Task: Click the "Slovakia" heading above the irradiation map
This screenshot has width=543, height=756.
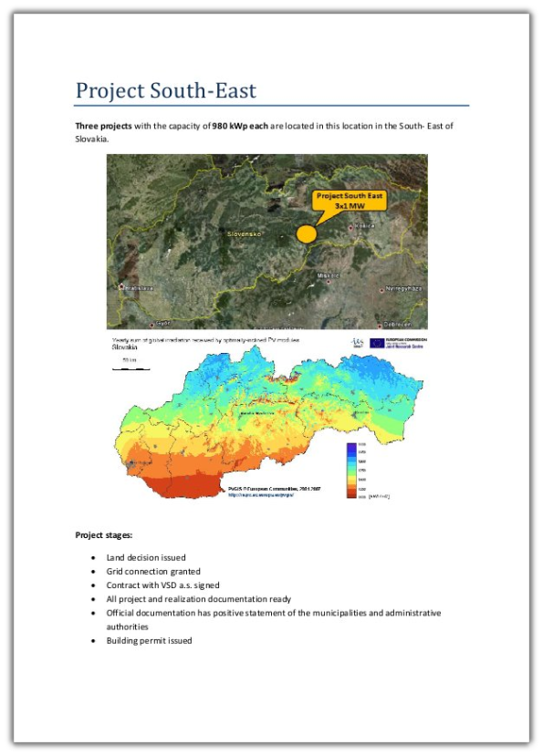Action: 124,347
